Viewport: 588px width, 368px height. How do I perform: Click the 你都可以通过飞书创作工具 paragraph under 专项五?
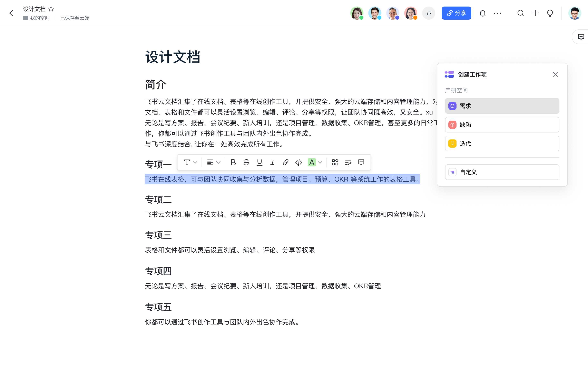pyautogui.click(x=223, y=322)
